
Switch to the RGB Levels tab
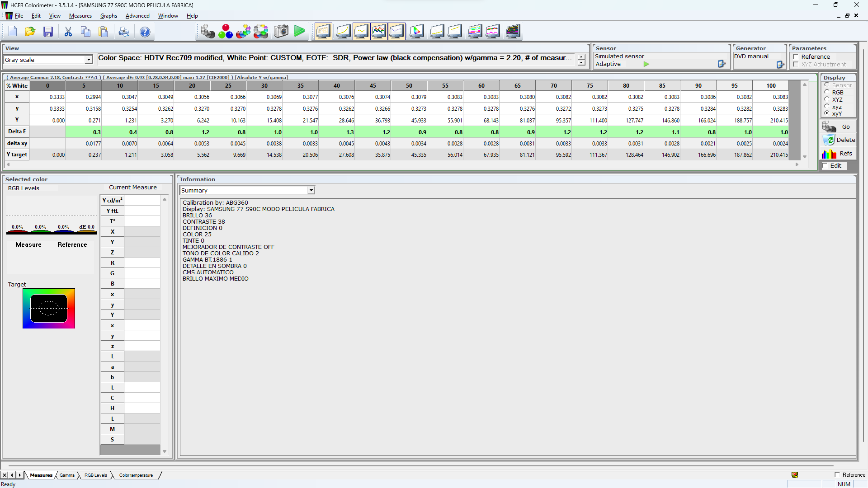click(x=96, y=475)
